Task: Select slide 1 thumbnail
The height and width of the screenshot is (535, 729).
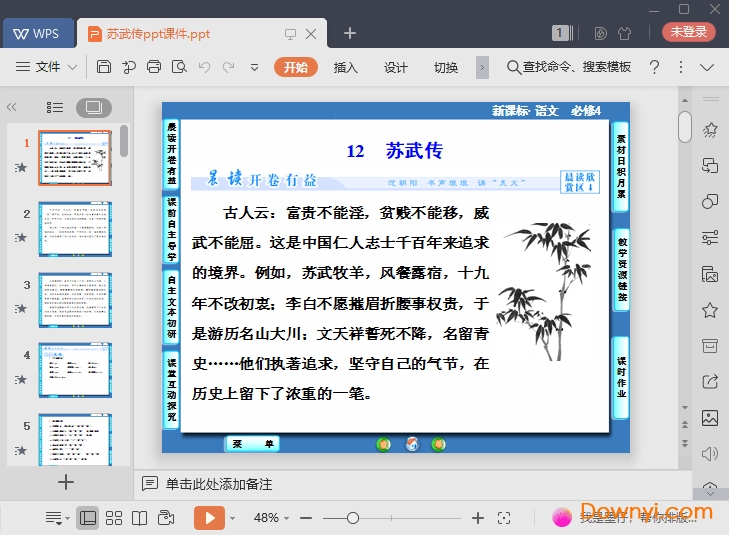Action: [x=75, y=158]
